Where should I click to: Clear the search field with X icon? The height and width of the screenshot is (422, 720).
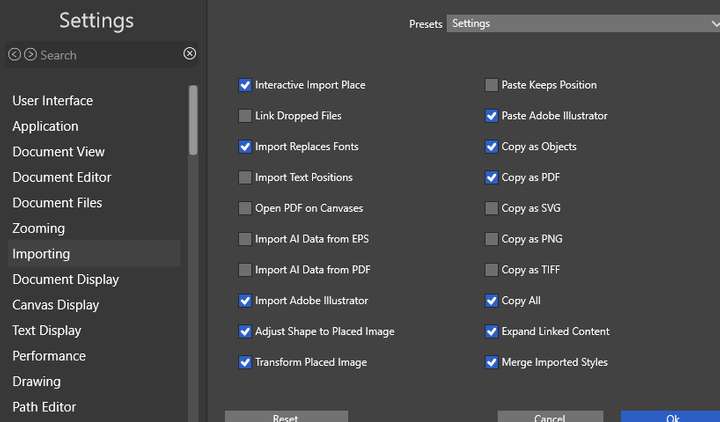(x=190, y=54)
